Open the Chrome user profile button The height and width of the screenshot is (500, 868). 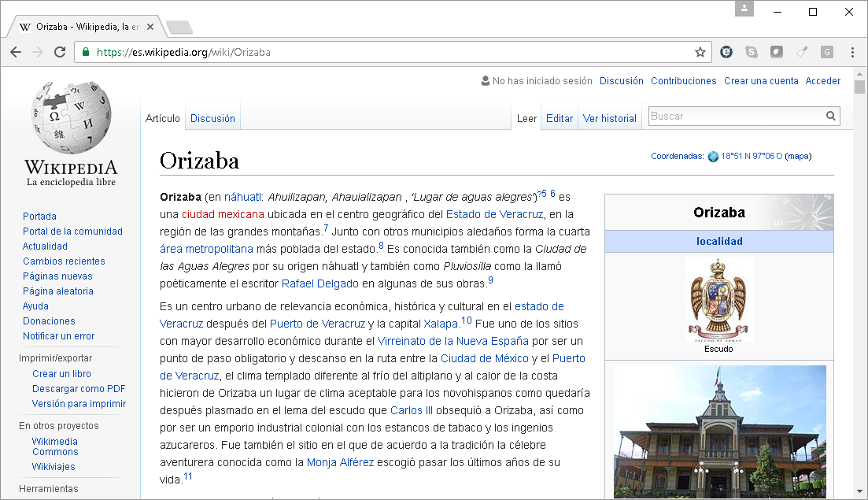[744, 9]
